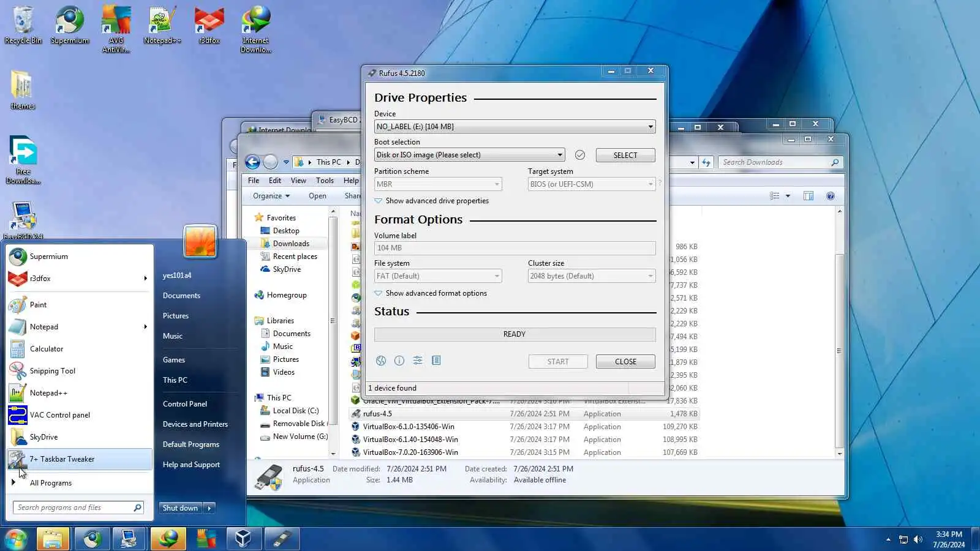
Task: Open the Device dropdown in Rufus
Action: [x=514, y=127]
